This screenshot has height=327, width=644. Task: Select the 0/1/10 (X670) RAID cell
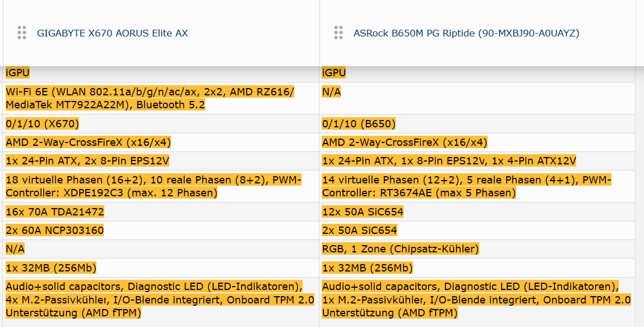(43, 124)
